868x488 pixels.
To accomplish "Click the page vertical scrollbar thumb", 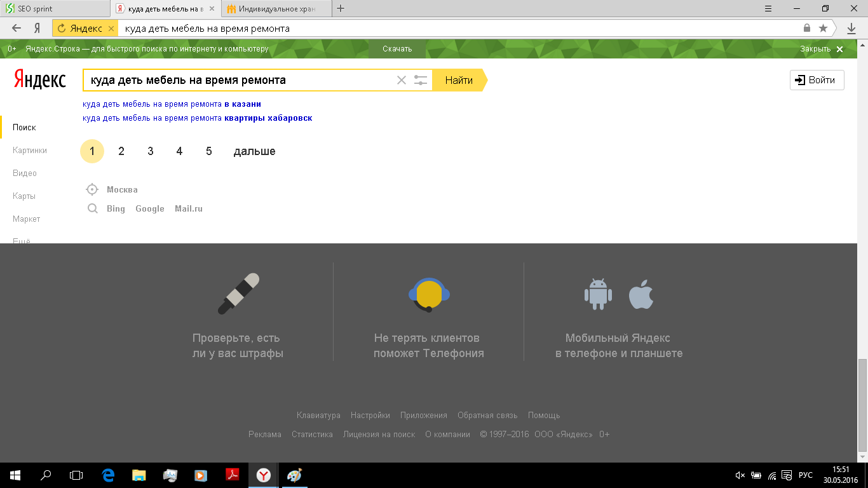I will click(862, 405).
